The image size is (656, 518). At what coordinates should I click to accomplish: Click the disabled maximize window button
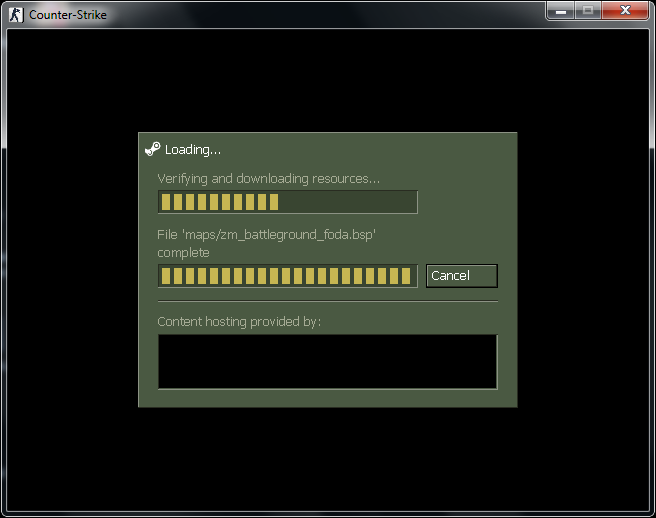click(589, 11)
